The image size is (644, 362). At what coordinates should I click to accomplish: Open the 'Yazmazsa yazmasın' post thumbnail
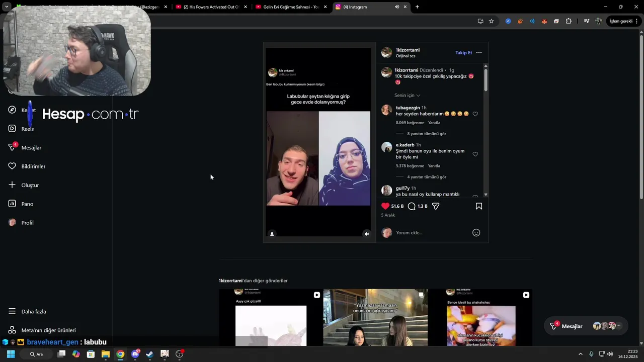point(375,317)
